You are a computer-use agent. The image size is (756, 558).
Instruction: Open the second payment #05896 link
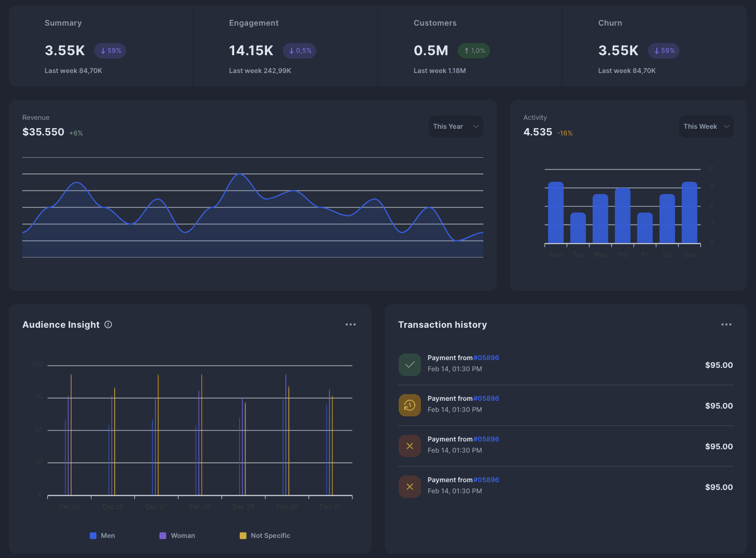click(x=486, y=399)
